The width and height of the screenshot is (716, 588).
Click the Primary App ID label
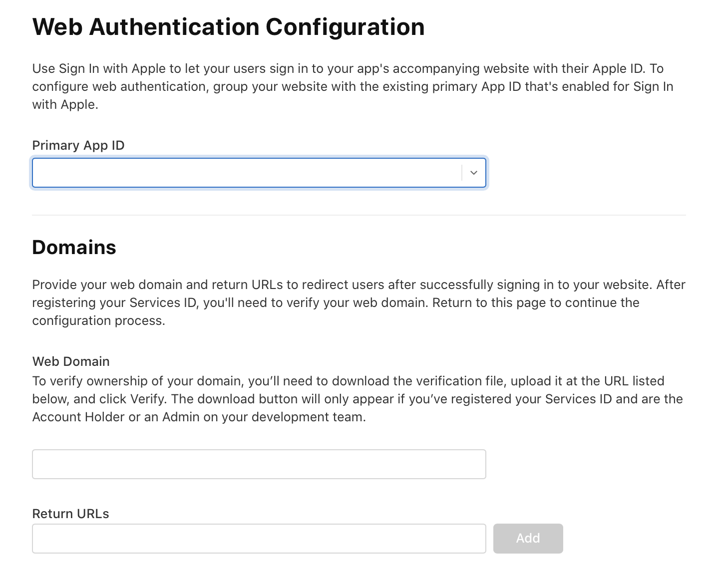point(78,145)
